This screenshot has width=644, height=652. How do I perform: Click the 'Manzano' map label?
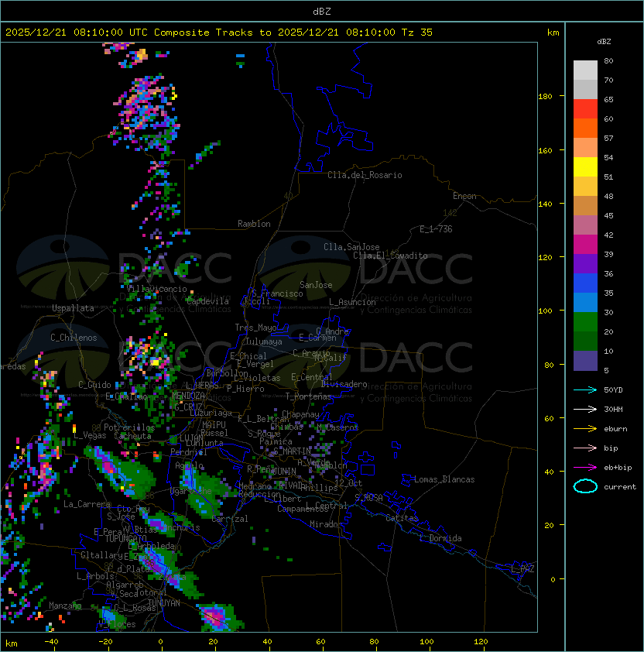[65, 606]
